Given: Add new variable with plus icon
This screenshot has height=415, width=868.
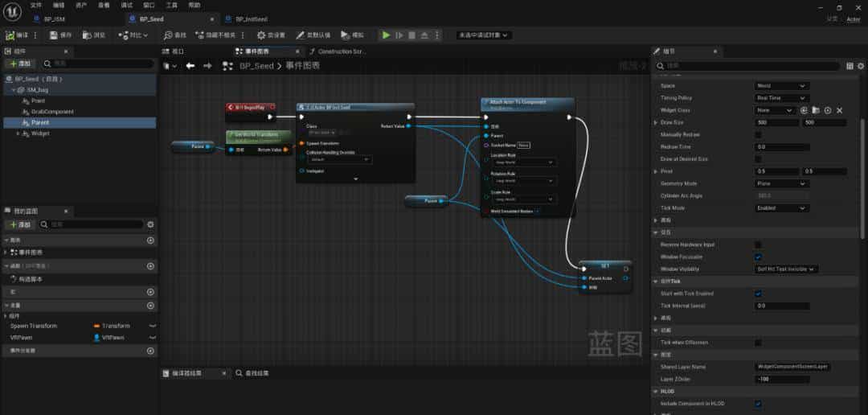Looking at the screenshot, I should [x=150, y=306].
